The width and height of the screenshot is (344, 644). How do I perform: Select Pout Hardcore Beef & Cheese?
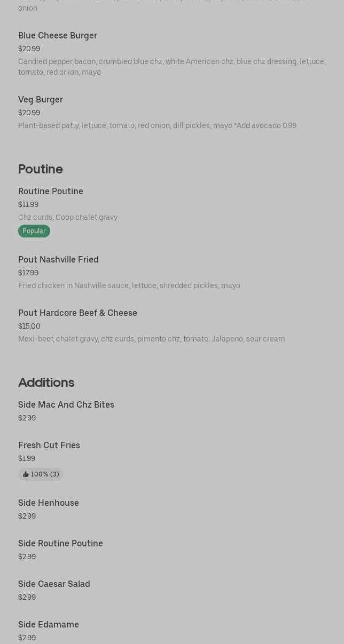(77, 313)
